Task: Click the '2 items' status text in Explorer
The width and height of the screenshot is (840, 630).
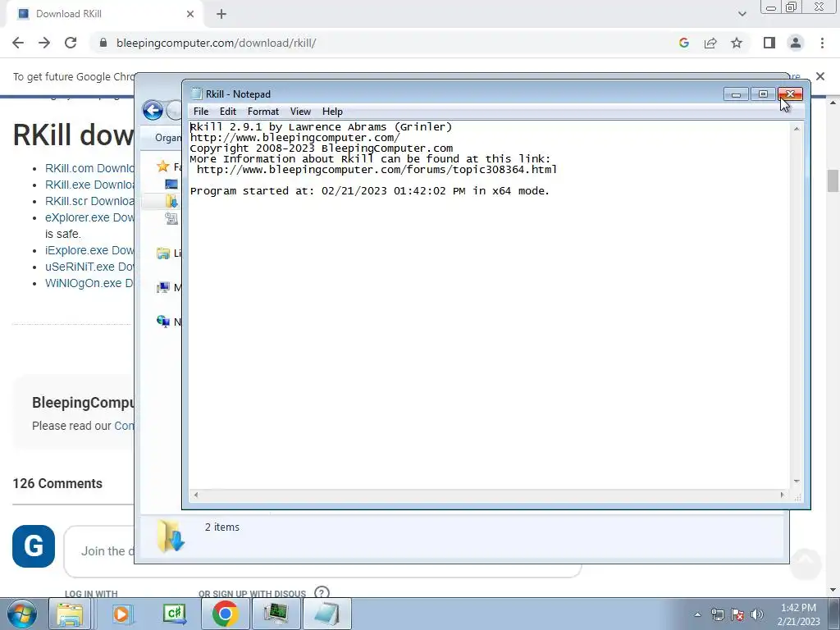Action: click(x=221, y=527)
